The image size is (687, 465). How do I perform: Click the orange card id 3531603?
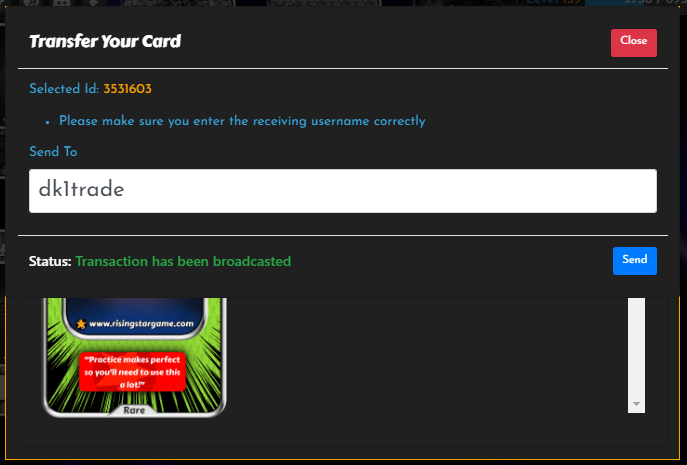[127, 89]
